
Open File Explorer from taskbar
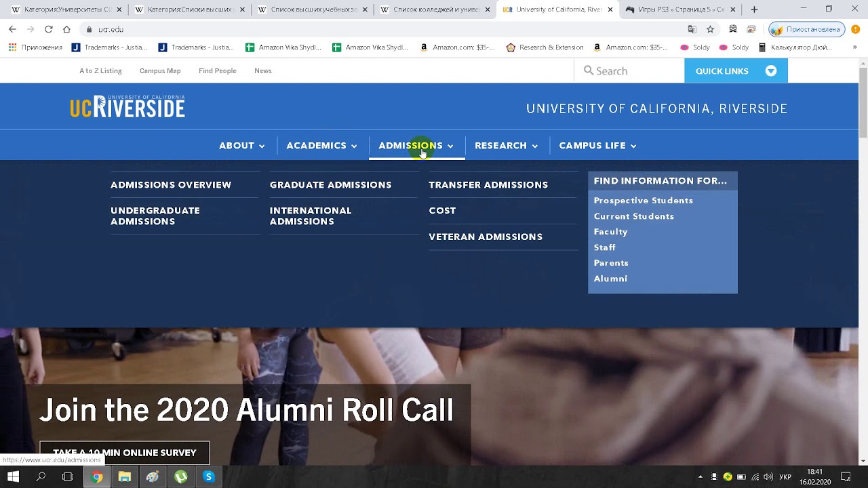click(125, 476)
